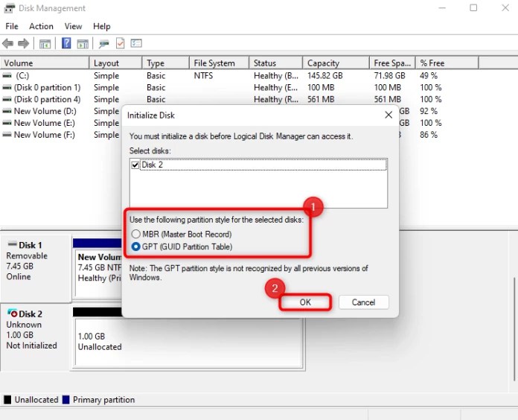Image resolution: width=518 pixels, height=420 pixels.
Task: Click the black Unallocated legend swatch
Action: [x=7, y=399]
